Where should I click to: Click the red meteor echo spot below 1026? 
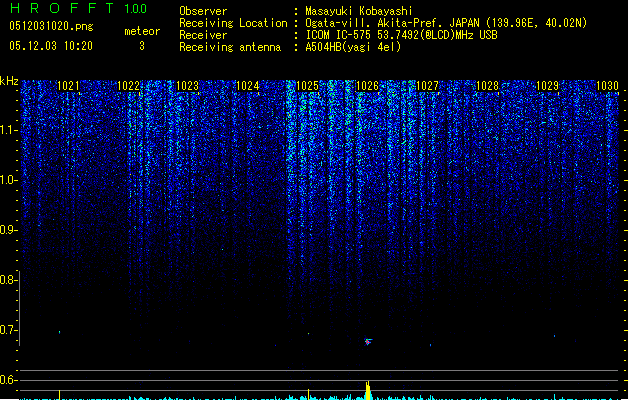[x=368, y=342]
